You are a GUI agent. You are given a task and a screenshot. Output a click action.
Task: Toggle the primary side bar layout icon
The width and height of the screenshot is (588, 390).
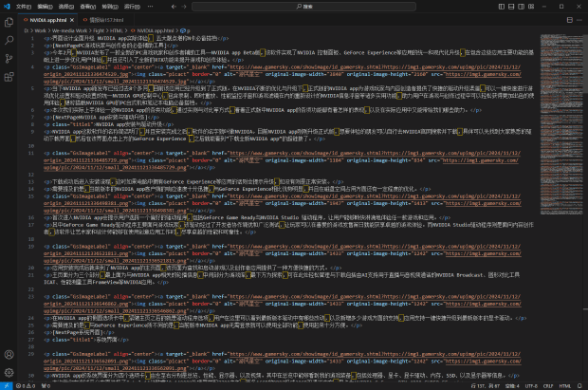(502, 7)
